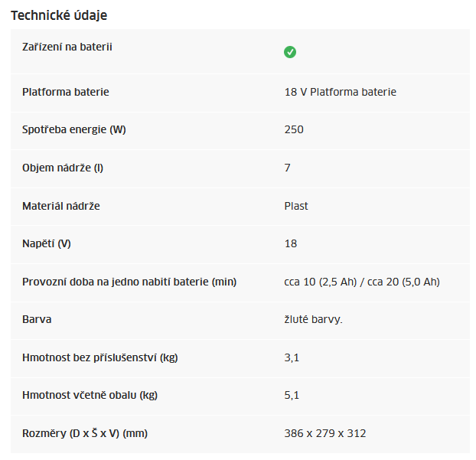Click the Platforma baterie row label
This screenshot has height=460, width=476.
tap(66, 92)
